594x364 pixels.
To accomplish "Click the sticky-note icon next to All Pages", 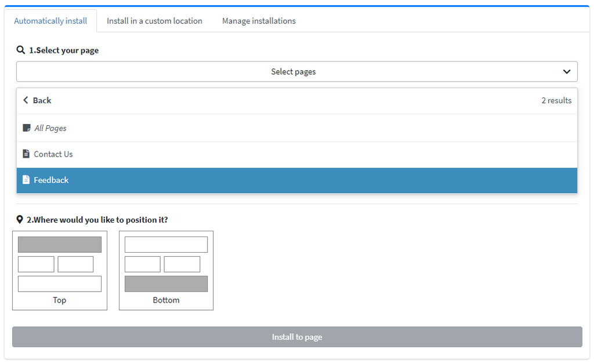I will point(26,128).
